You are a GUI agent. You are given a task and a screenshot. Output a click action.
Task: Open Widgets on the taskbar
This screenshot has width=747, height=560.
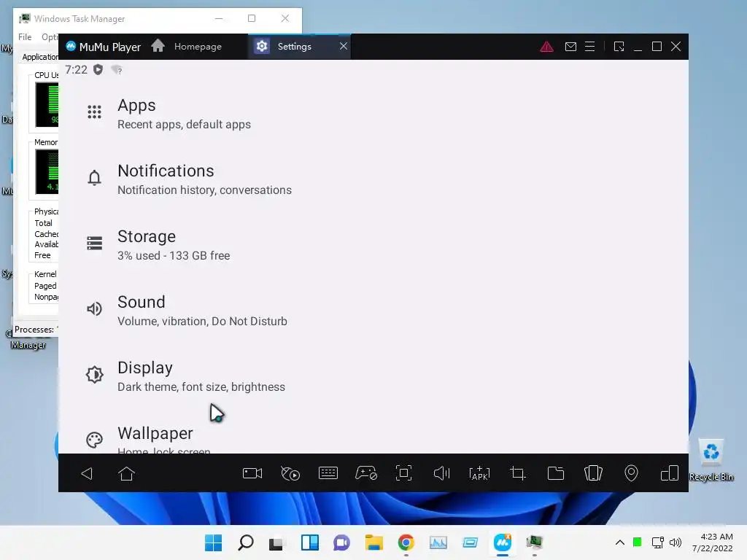click(309, 542)
